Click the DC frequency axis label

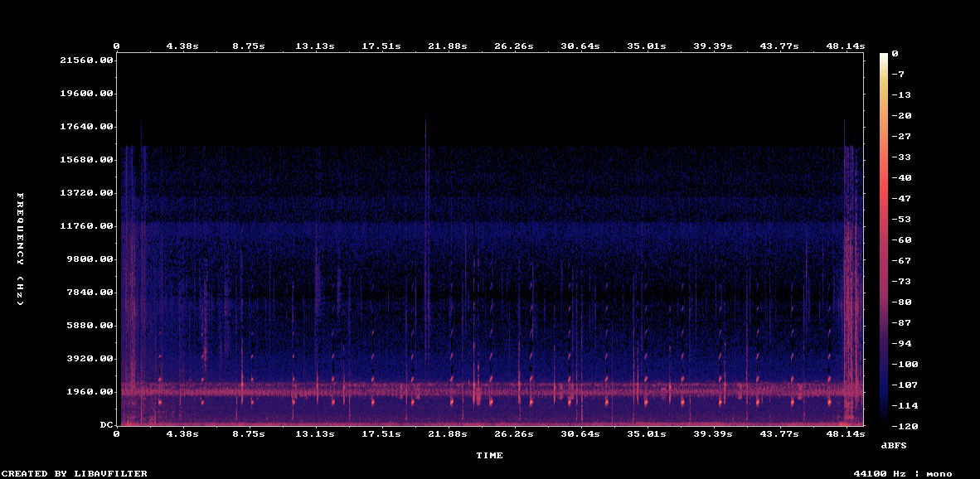[107, 424]
